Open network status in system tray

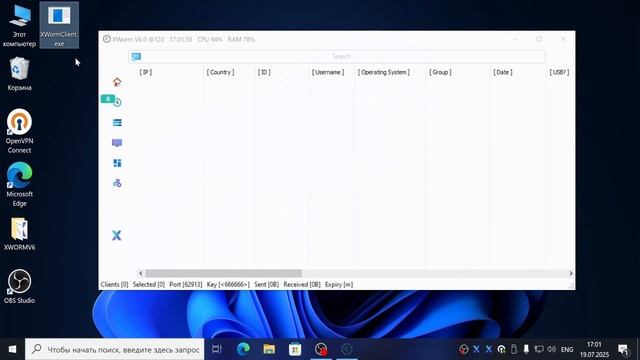pyautogui.click(x=539, y=349)
